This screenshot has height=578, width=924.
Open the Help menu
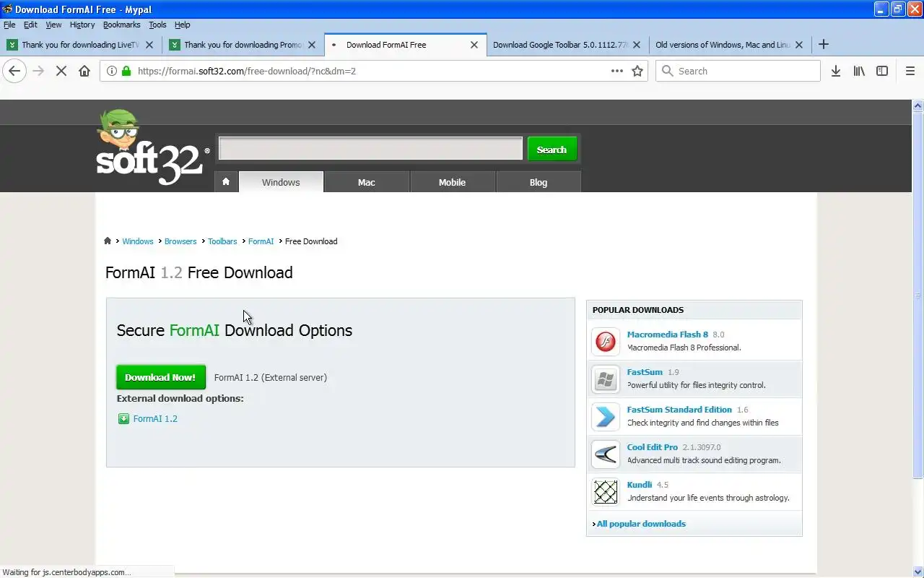pyautogui.click(x=182, y=25)
